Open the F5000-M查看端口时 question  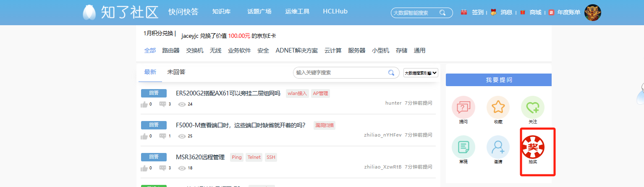pyautogui.click(x=241, y=125)
